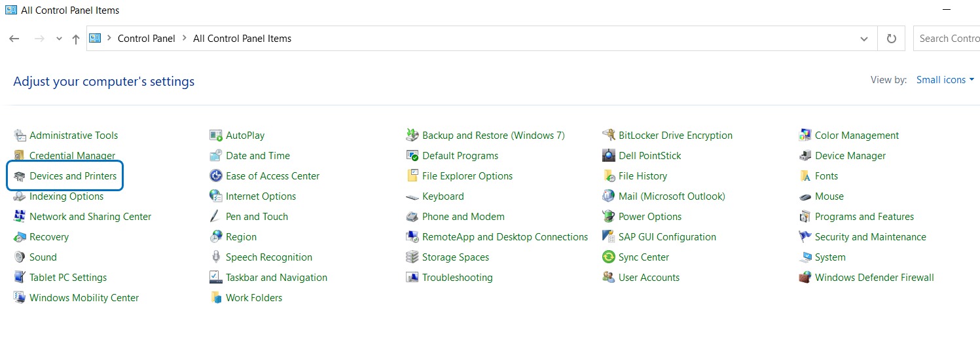The width and height of the screenshot is (980, 349).
Task: Click the Backup and Restore icon
Action: (x=412, y=136)
